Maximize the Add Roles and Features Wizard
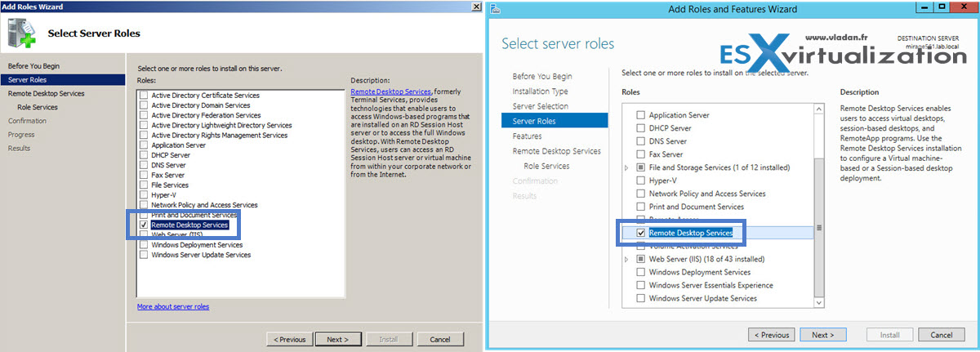 pyautogui.click(x=942, y=7)
